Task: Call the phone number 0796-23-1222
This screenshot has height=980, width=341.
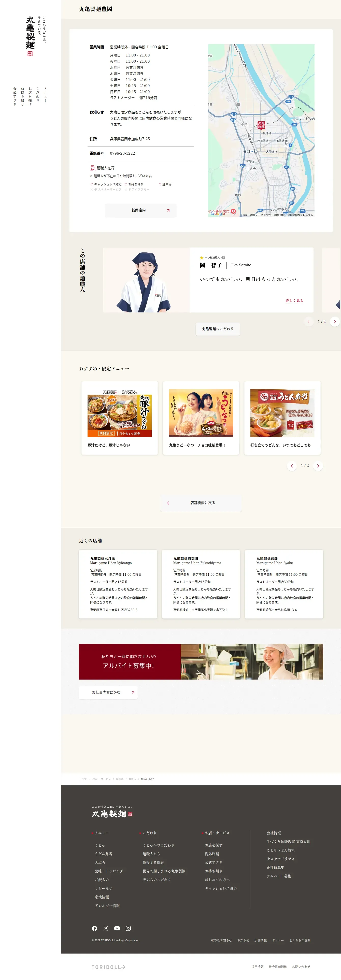Action: point(122,153)
